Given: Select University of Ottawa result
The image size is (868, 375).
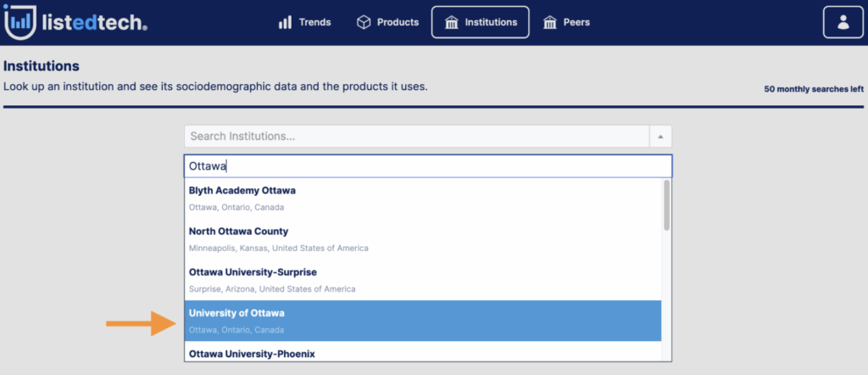Looking at the screenshot, I should (423, 321).
